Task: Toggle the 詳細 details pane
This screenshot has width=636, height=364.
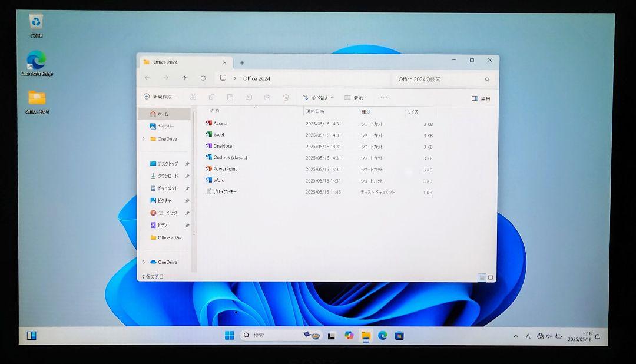Action: click(x=481, y=98)
